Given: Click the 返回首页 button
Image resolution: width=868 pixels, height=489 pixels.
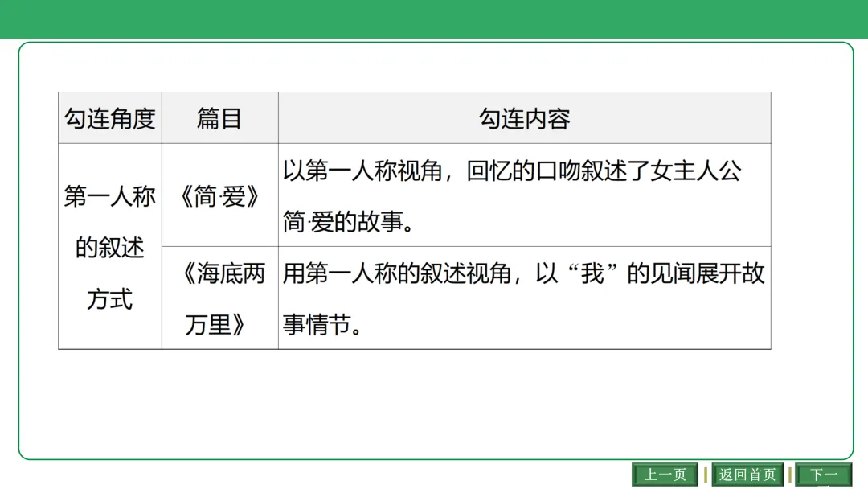Looking at the screenshot, I should coord(747,475).
